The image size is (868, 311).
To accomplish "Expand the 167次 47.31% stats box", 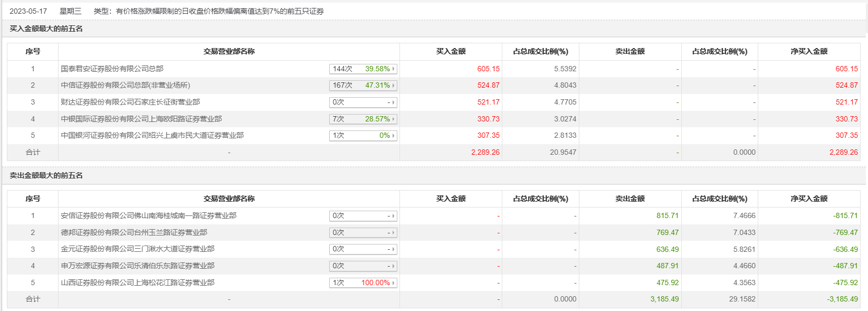I will (363, 85).
